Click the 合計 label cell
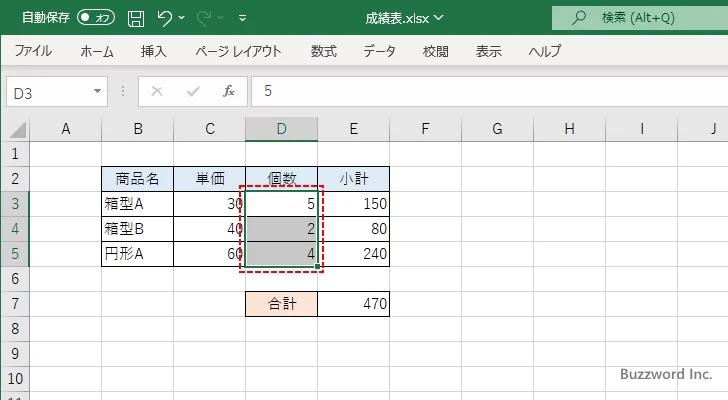This screenshot has height=400, width=728. [281, 304]
